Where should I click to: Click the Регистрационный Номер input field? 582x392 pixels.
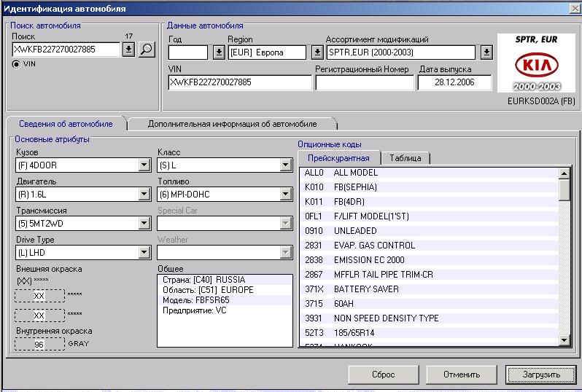point(364,83)
